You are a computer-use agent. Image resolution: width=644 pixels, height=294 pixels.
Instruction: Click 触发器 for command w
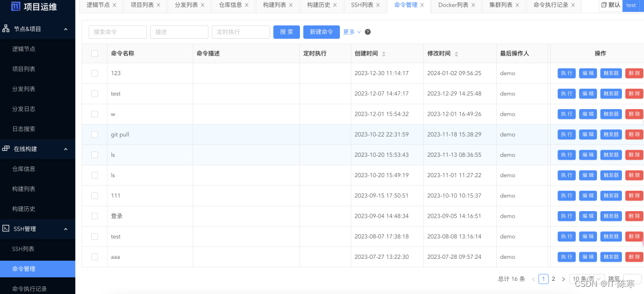pyautogui.click(x=611, y=114)
